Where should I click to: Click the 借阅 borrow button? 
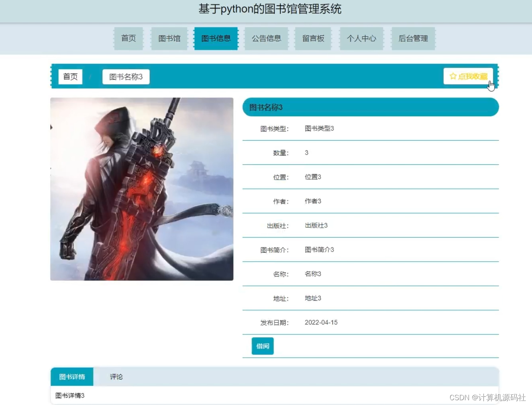coord(263,346)
